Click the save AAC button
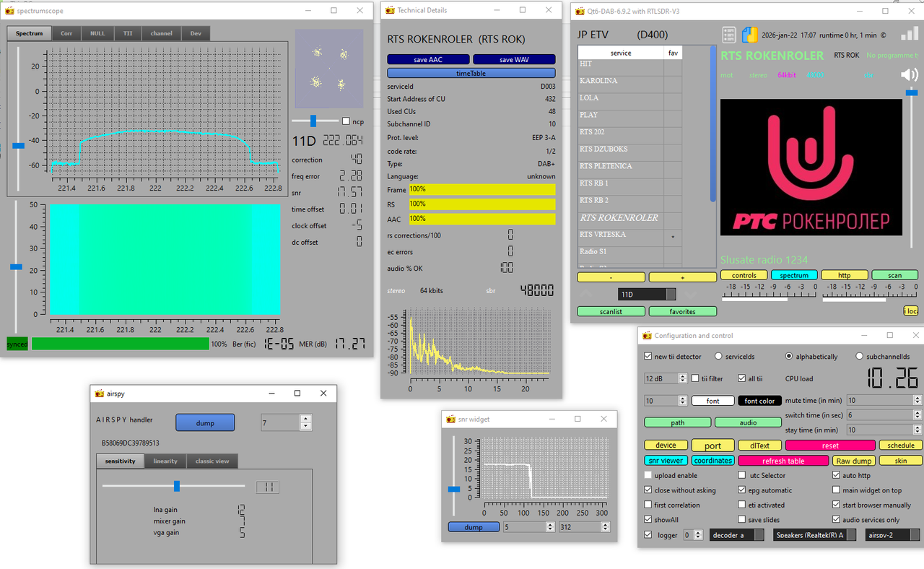Image resolution: width=924 pixels, height=569 pixels. point(428,59)
